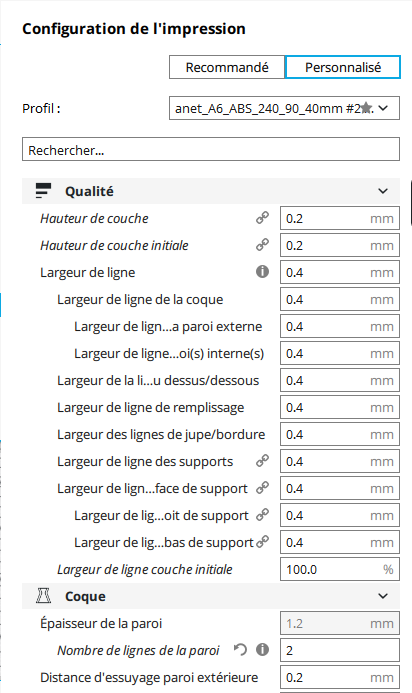This screenshot has width=412, height=693.
Task: Click Largeur de ligne couche initiale percentage field
Action: point(340,569)
